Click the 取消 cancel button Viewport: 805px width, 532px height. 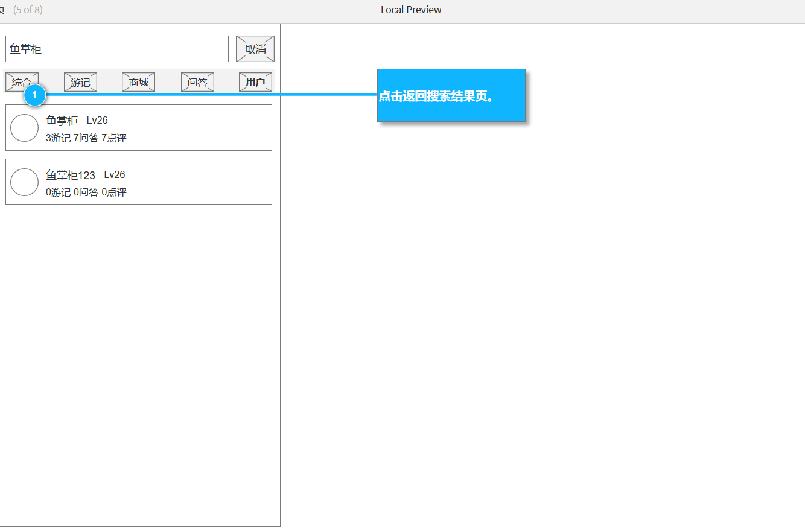(255, 49)
